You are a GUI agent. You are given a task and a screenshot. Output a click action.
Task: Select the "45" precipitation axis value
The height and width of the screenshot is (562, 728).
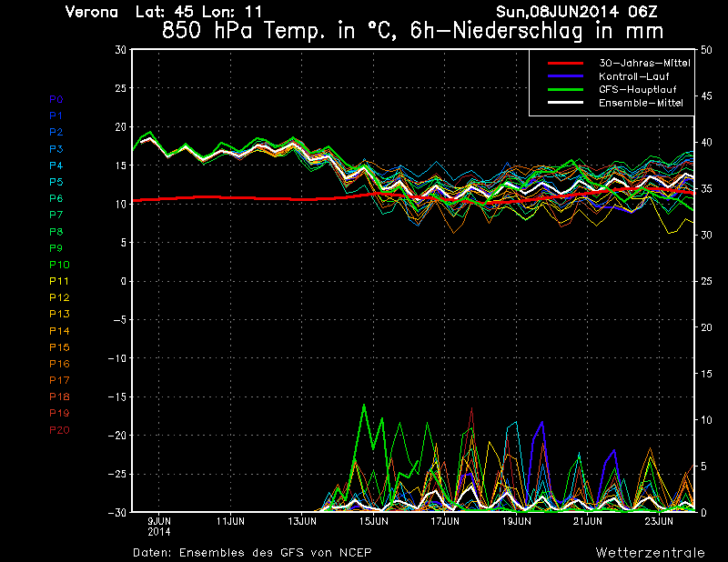[706, 96]
